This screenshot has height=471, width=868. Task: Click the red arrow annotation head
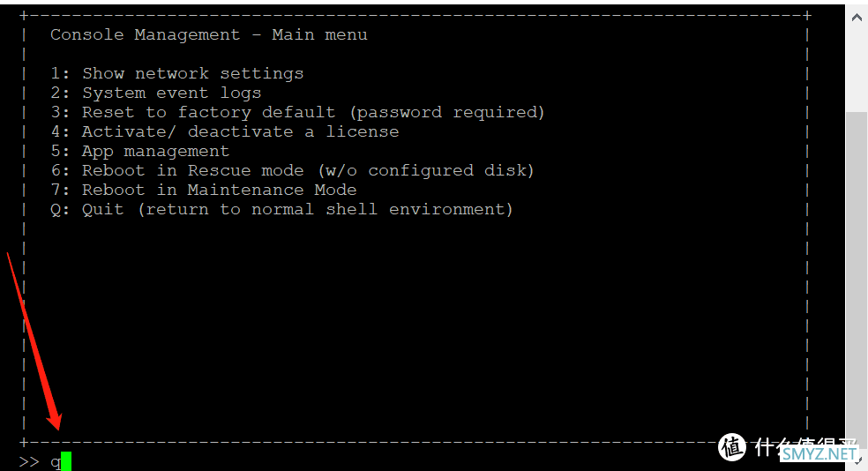tap(55, 422)
